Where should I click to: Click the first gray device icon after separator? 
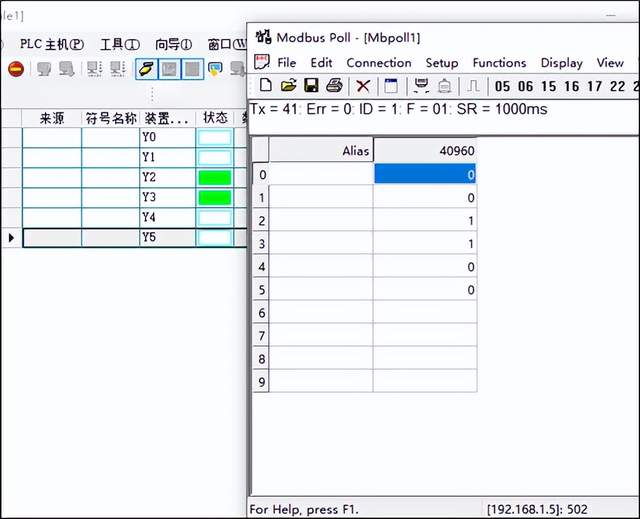[x=94, y=69]
